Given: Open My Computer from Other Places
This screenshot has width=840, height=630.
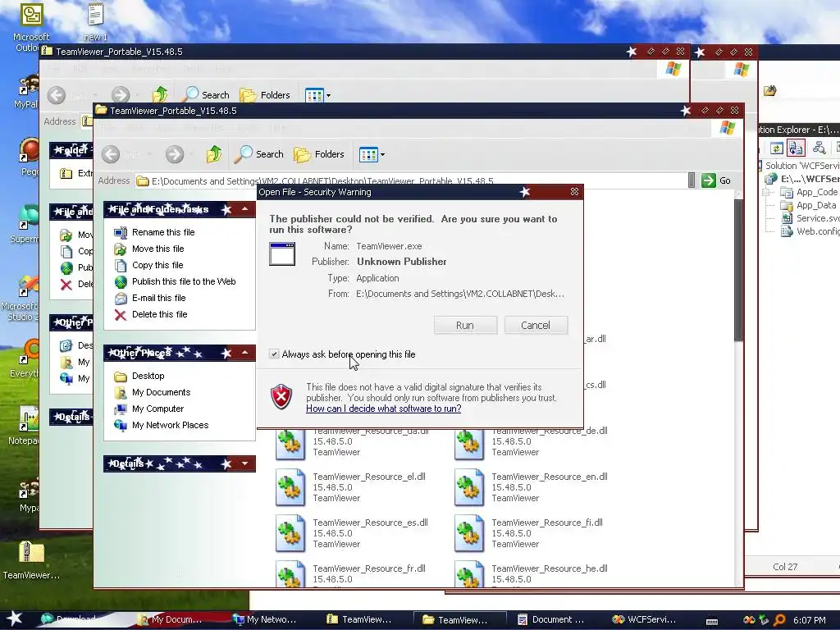Looking at the screenshot, I should point(157,409).
